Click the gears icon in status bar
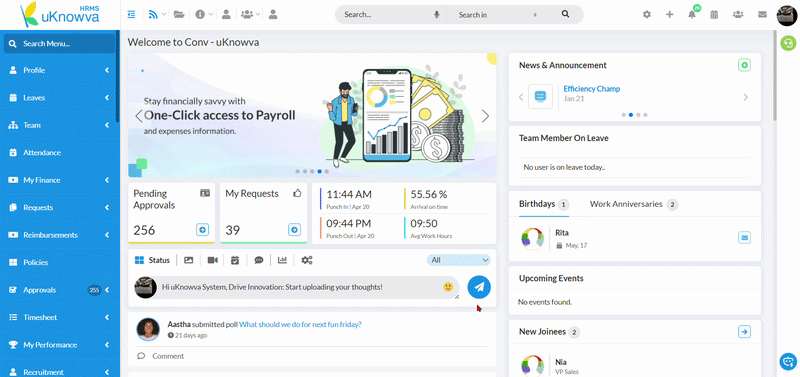Screen dimensions: 800x377 (307, 260)
